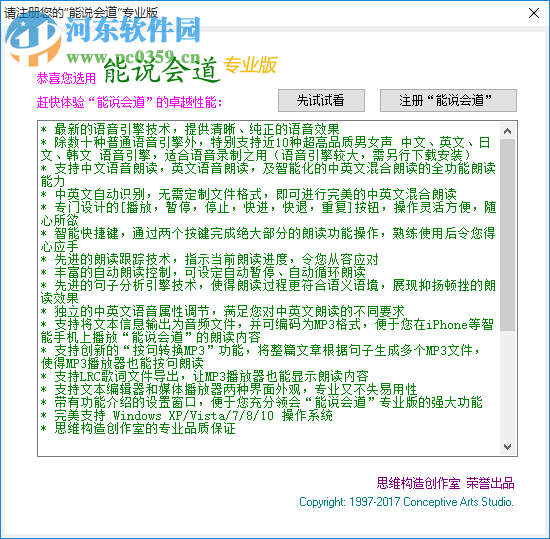Viewport: 550px width, 539px height.
Task: Click the scroll down arrow of feature list
Action: 507,446
